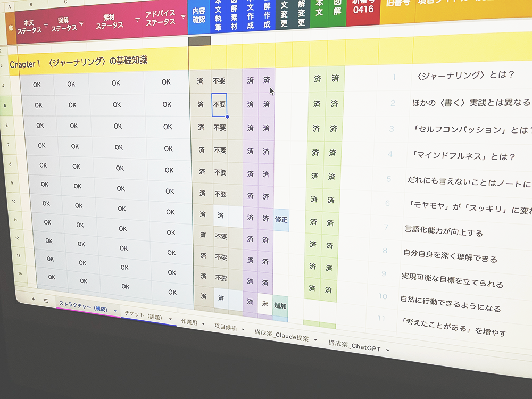Expand the 構成案_Claude提案 tab dropdown arrow
The width and height of the screenshot is (532, 399).
click(315, 339)
